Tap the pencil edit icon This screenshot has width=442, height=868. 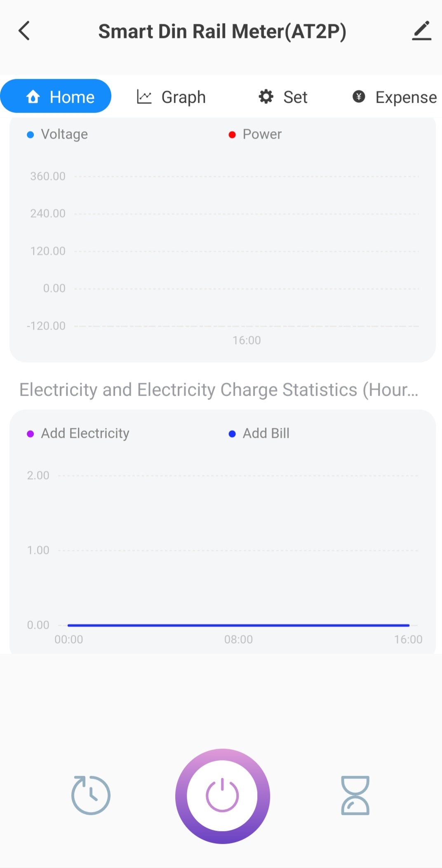[421, 31]
